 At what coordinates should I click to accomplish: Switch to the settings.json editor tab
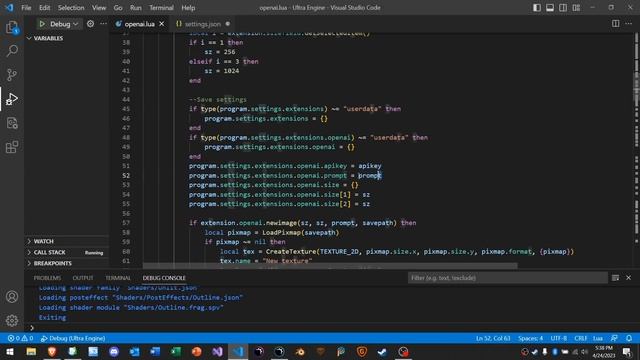(202, 24)
